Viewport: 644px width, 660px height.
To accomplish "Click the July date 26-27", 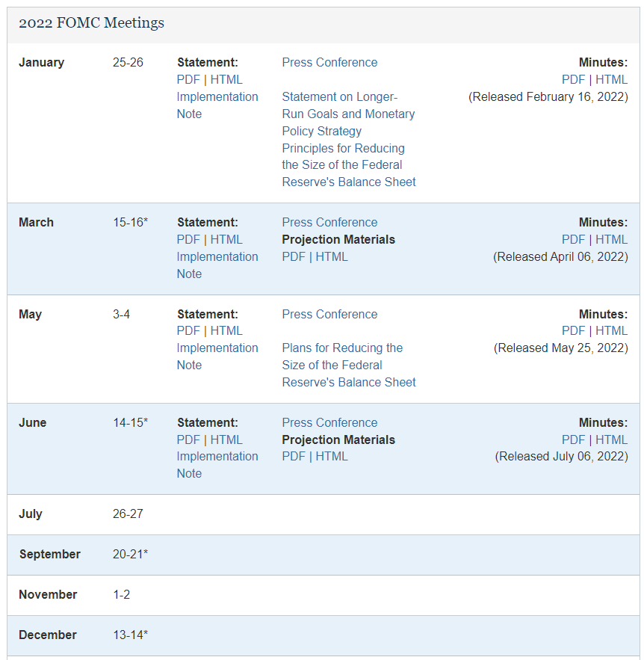I will coord(128,513).
